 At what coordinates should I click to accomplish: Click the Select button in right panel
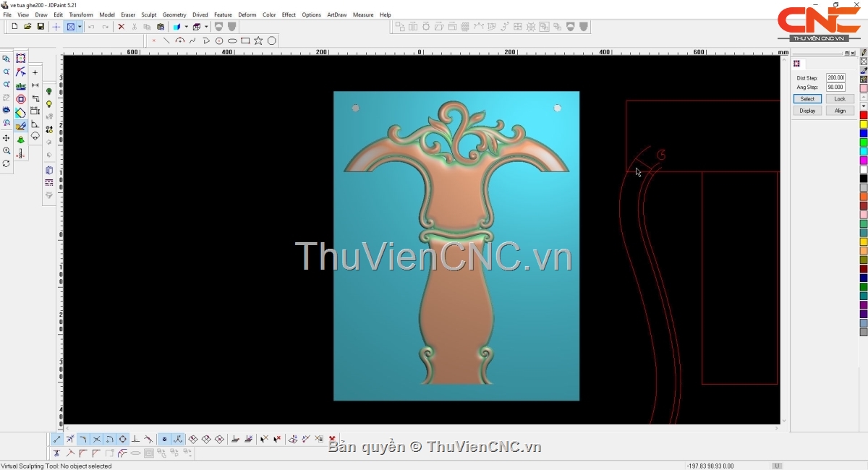pos(807,98)
